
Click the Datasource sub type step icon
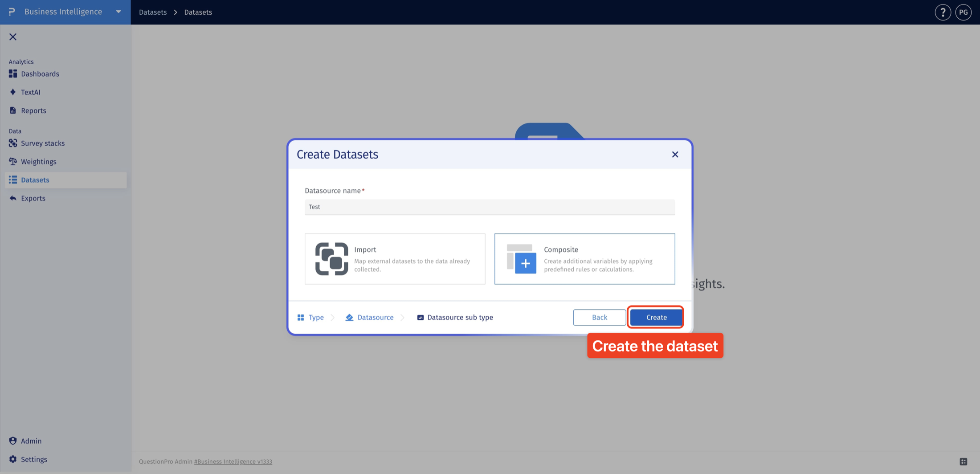tap(420, 317)
